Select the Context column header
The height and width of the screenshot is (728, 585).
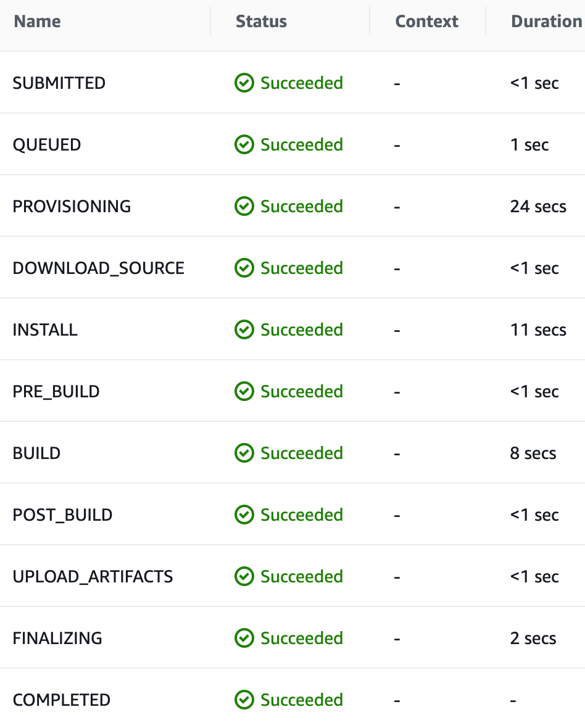point(426,21)
